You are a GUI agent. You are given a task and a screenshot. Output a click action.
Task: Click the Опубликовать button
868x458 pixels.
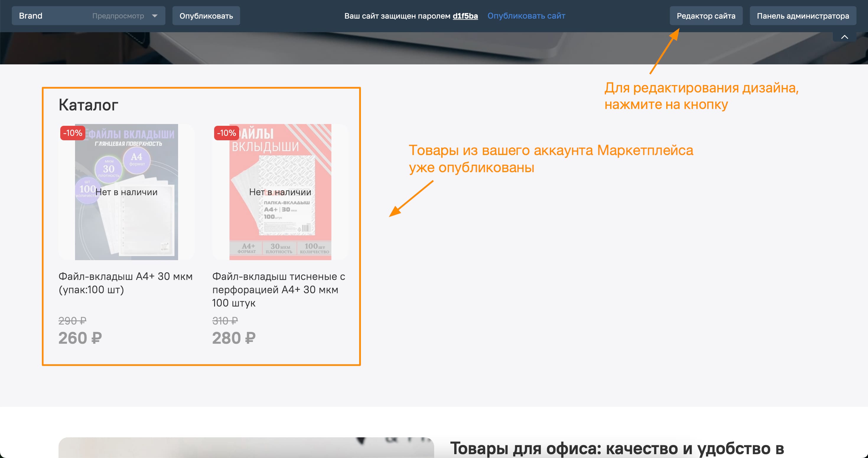pos(206,16)
